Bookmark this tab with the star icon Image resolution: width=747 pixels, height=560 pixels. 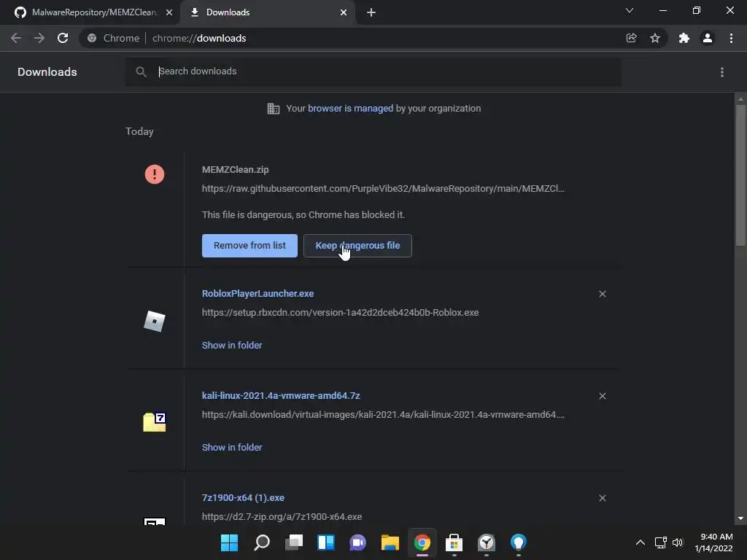[655, 38]
